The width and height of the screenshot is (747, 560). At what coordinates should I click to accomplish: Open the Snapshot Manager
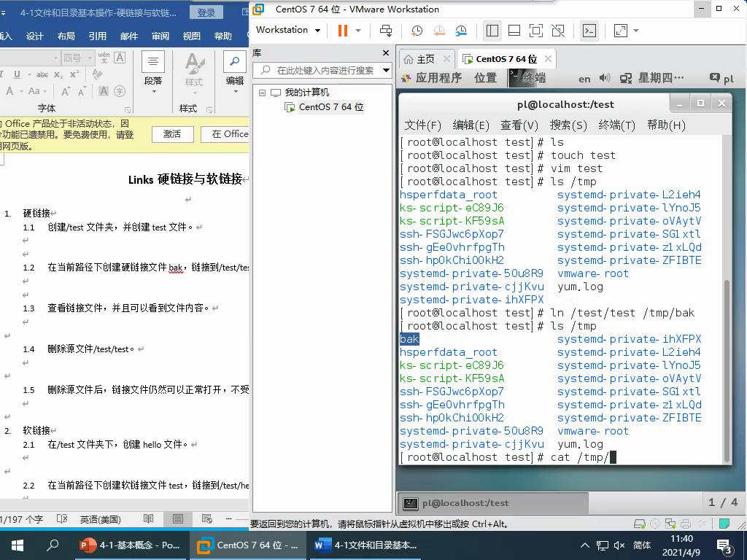[461, 31]
